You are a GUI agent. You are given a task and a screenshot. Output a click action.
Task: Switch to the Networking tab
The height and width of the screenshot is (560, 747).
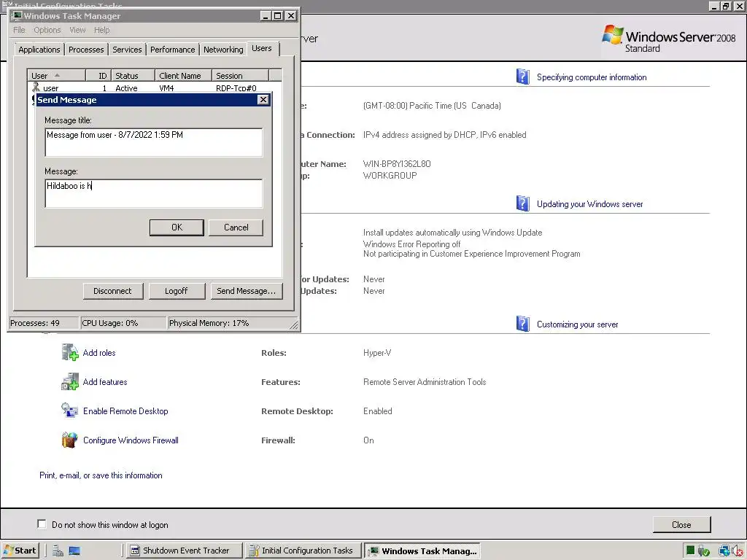coord(223,50)
